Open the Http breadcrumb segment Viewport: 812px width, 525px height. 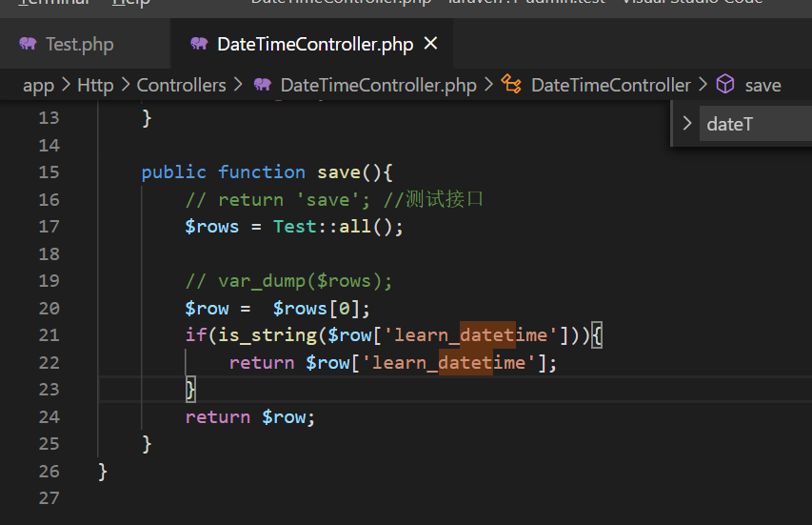(95, 85)
